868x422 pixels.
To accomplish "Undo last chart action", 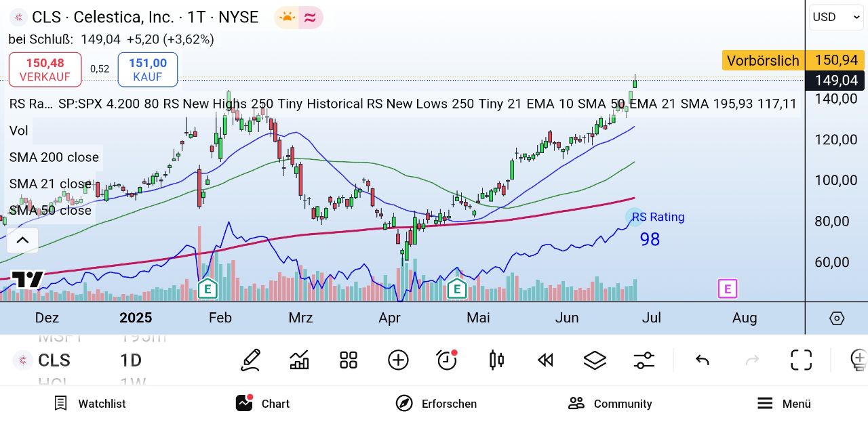I will click(x=703, y=360).
